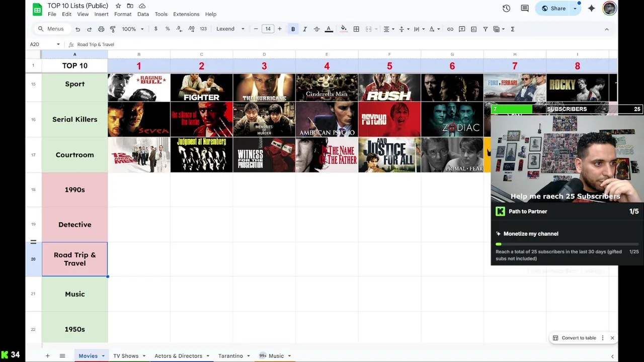Viewport: 644px width, 362px height.
Task: Click the Undo icon
Action: click(77, 29)
